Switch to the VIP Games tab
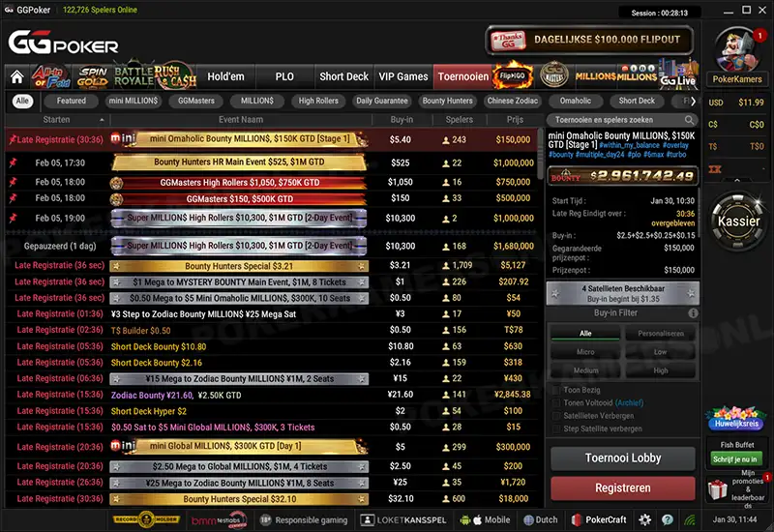Viewport: 774px width, 532px height. (402, 76)
